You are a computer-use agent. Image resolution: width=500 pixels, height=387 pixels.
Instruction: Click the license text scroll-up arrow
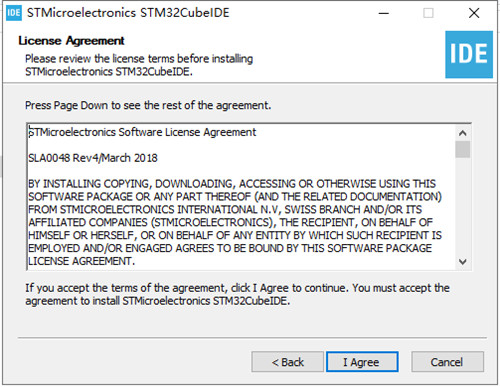[x=462, y=133]
